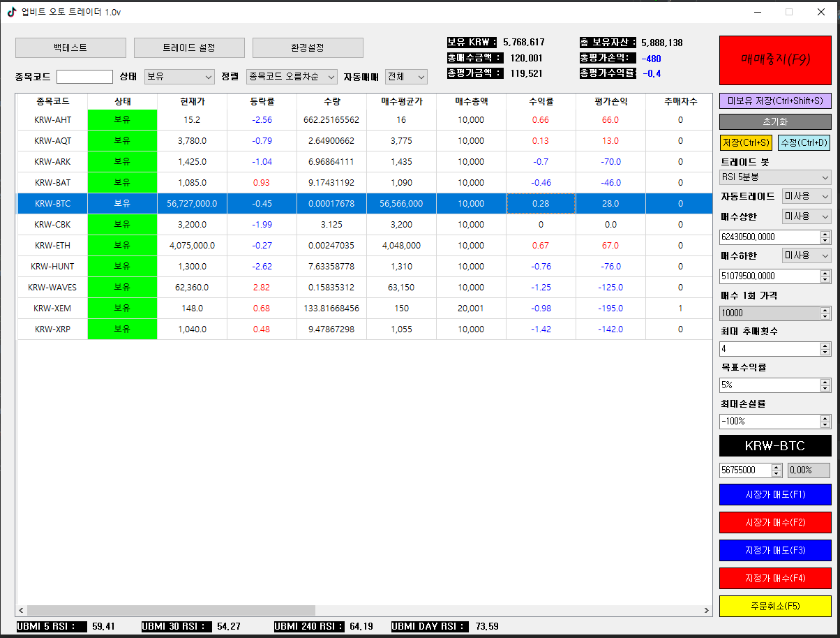Select the KRW-HUNT row

[365, 267]
